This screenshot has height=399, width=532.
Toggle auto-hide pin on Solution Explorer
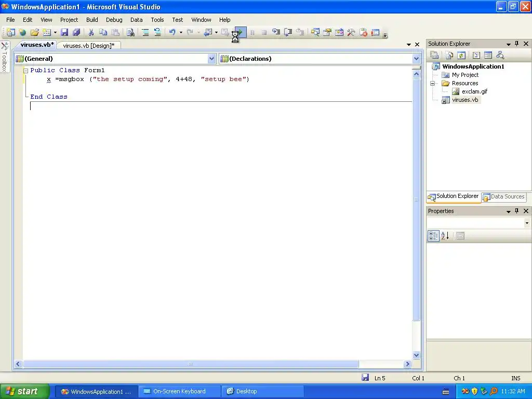(x=517, y=44)
